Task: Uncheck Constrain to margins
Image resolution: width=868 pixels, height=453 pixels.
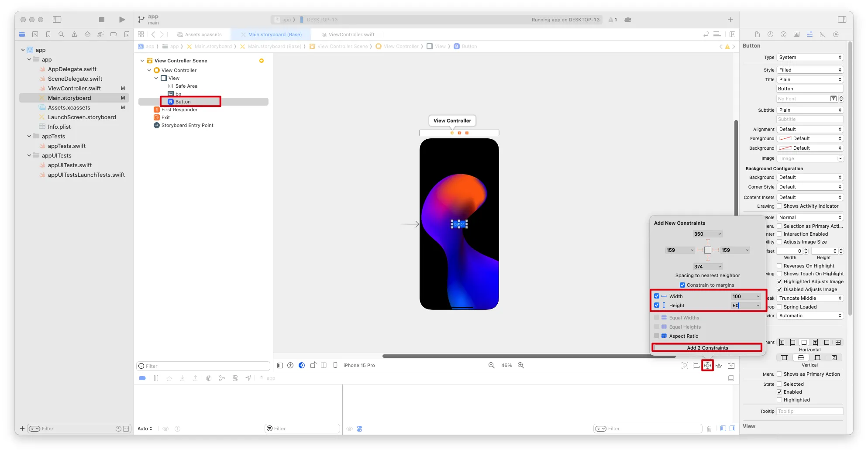Action: 682,285
